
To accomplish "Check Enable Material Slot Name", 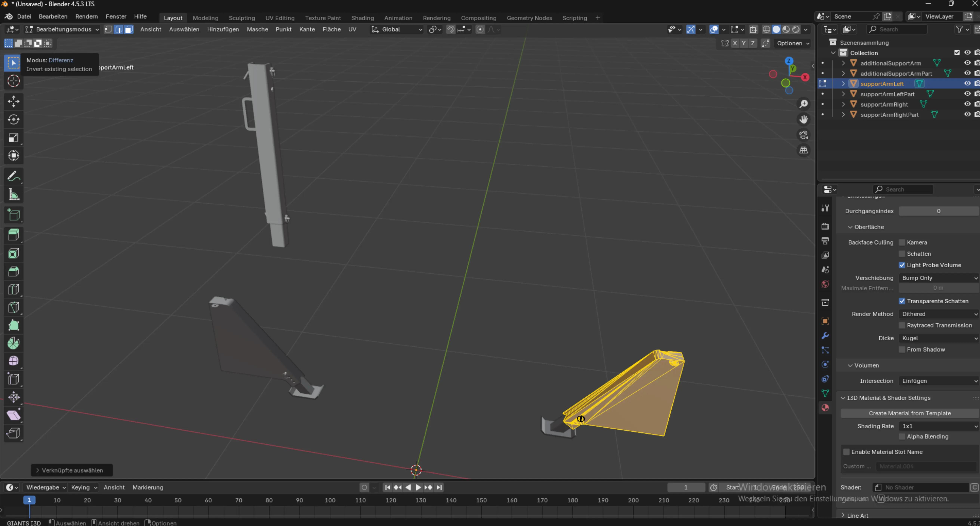I will pos(846,452).
